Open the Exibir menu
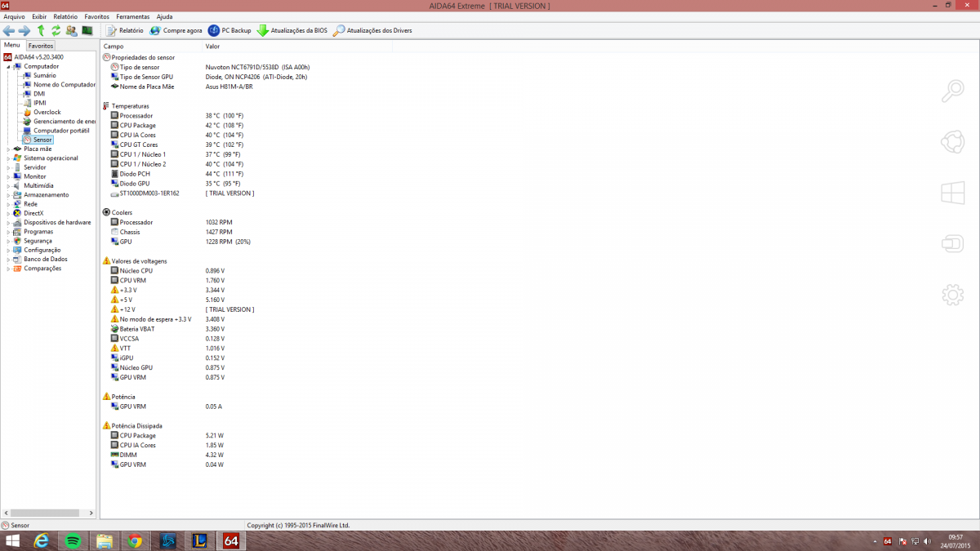This screenshot has width=980, height=551. point(39,16)
